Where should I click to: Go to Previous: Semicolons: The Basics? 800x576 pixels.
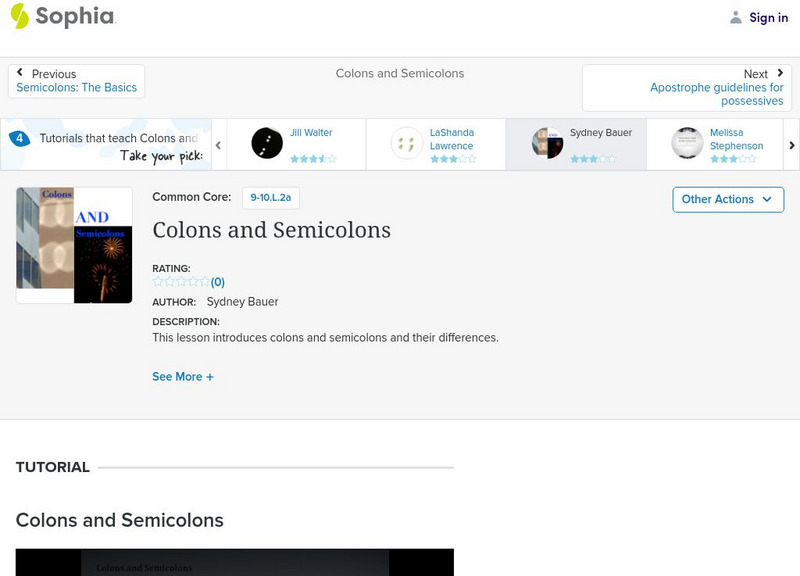point(77,81)
